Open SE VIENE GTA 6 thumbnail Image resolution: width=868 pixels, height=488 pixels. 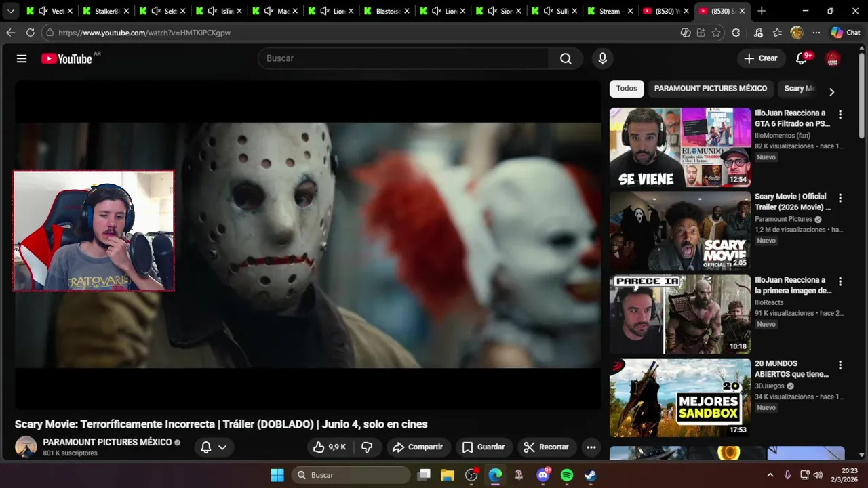(680, 148)
